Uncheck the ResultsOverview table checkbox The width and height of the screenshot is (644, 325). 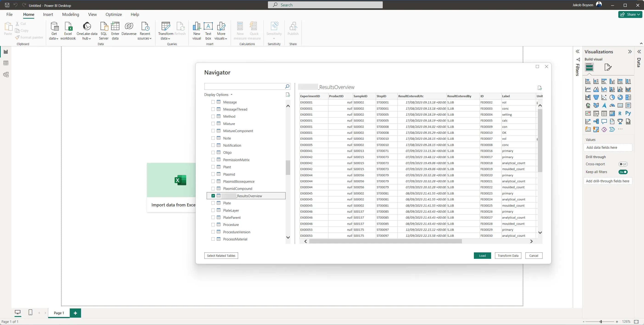click(x=213, y=196)
